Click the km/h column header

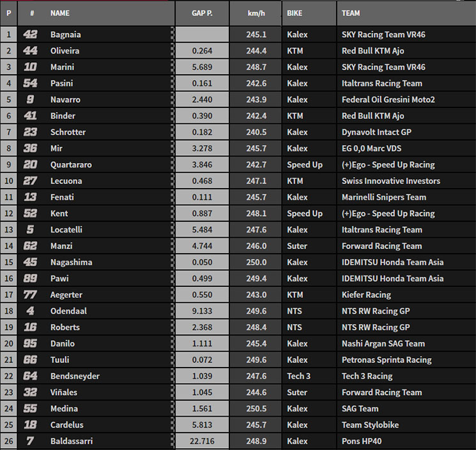pos(256,13)
